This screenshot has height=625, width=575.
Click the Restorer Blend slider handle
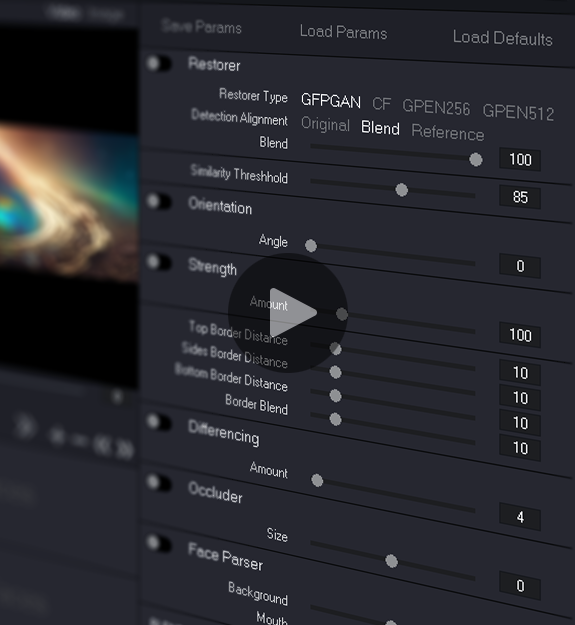[x=475, y=160]
